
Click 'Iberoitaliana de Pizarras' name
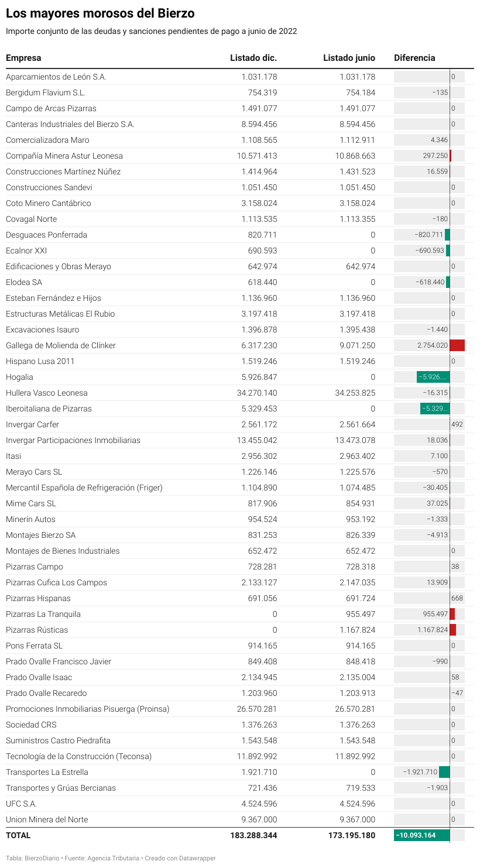click(x=49, y=409)
